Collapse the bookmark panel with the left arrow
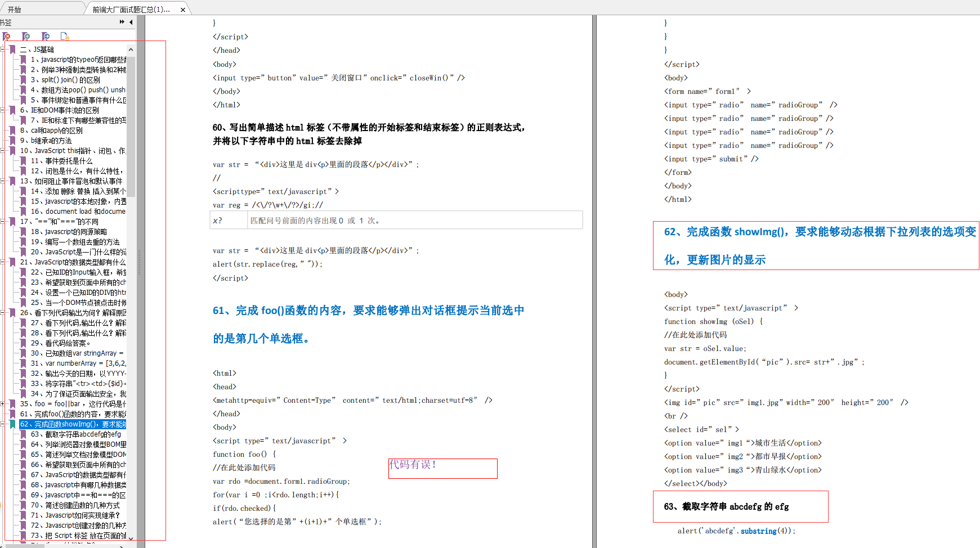The height and width of the screenshot is (548, 980). click(131, 22)
